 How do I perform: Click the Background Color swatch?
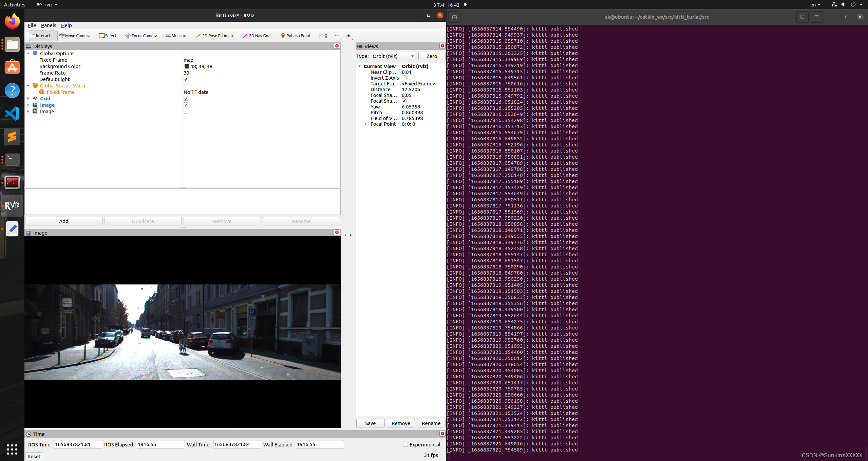point(187,66)
